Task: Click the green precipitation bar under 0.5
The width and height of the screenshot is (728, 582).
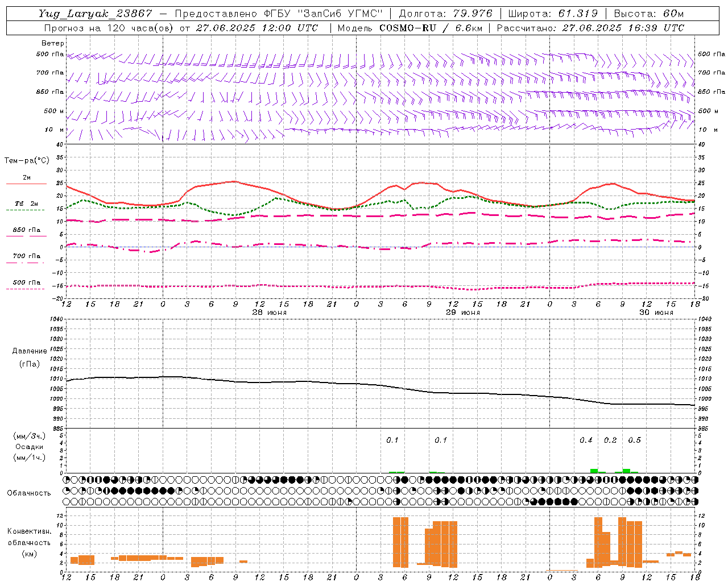Action: 626,471
